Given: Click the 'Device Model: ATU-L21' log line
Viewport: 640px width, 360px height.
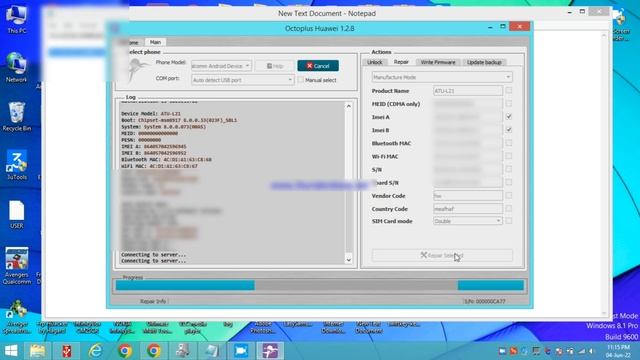Looking at the screenshot, I should pos(151,114).
